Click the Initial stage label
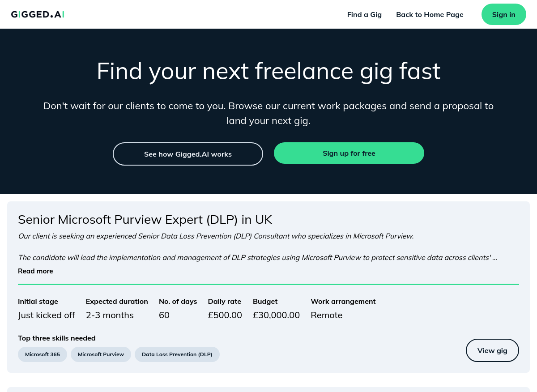Screen dimensions: 537x392 point(38,302)
